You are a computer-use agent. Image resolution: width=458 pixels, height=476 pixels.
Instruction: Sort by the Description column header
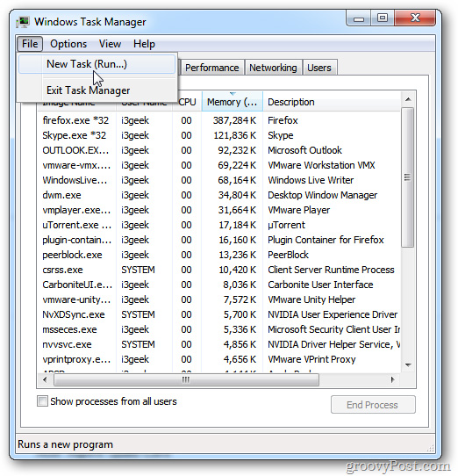click(331, 102)
